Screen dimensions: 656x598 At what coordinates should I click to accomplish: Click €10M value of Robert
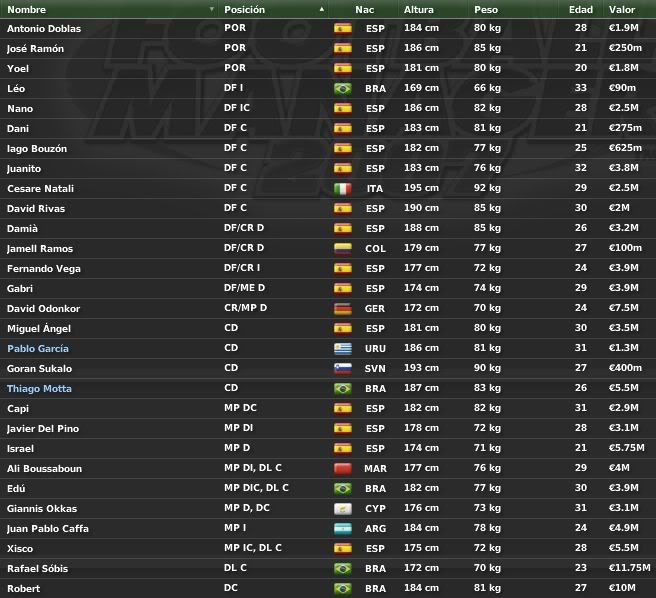coord(622,588)
